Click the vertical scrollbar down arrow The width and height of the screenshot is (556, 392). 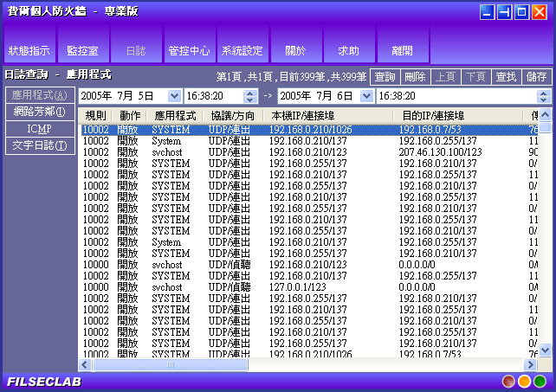(x=546, y=350)
